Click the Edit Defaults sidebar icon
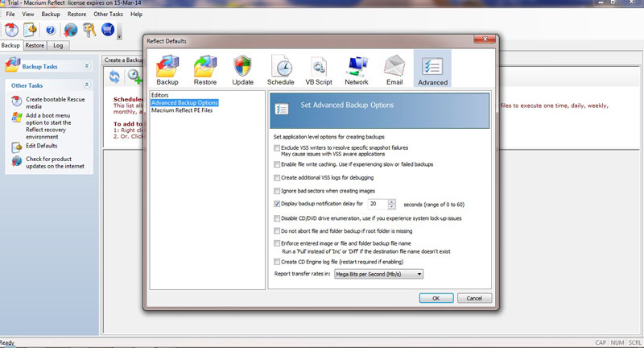The height and width of the screenshot is (348, 644). [x=17, y=147]
